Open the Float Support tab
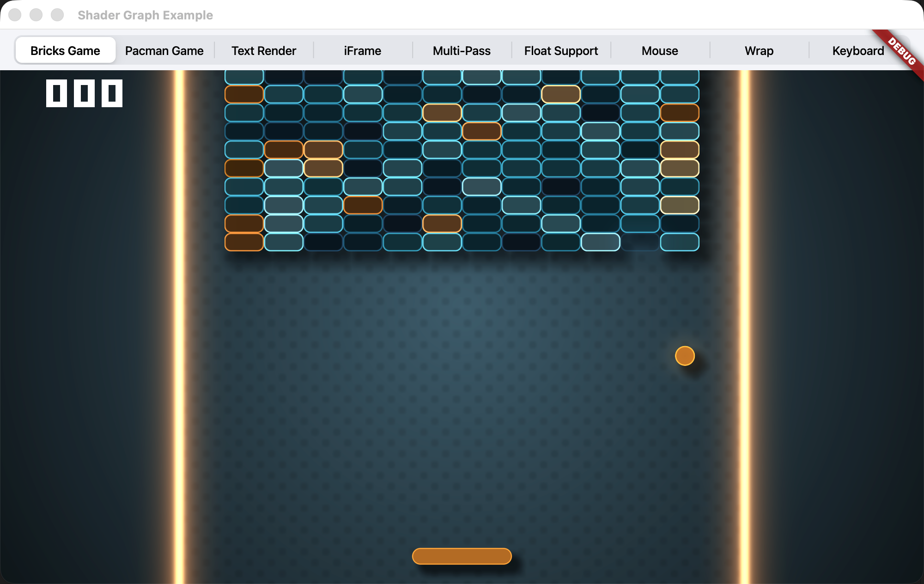The height and width of the screenshot is (584, 924). [561, 51]
